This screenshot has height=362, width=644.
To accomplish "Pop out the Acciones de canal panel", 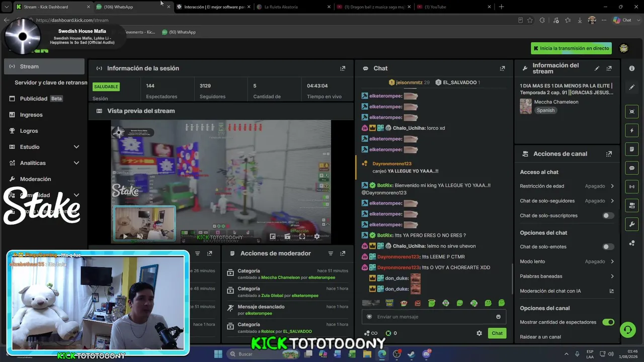I will coord(609,154).
